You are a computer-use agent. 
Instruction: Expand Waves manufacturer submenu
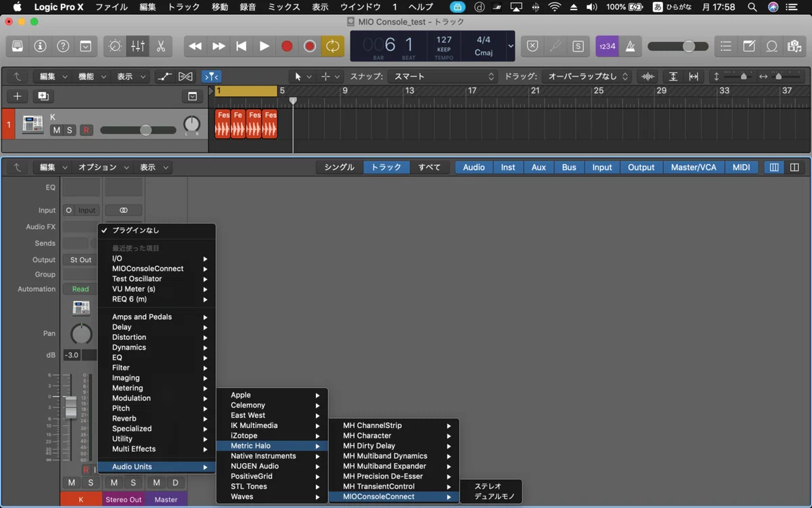272,496
